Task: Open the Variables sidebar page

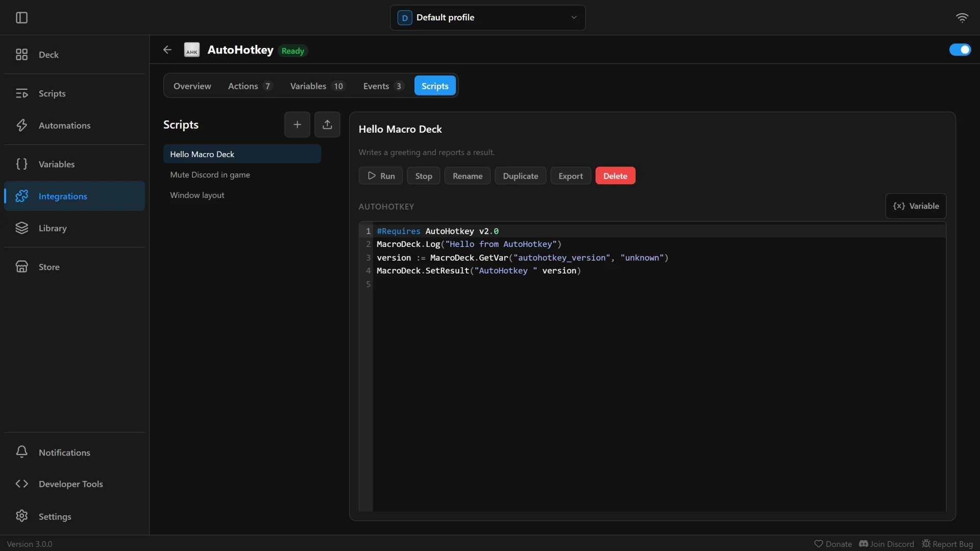Action: tap(75, 164)
